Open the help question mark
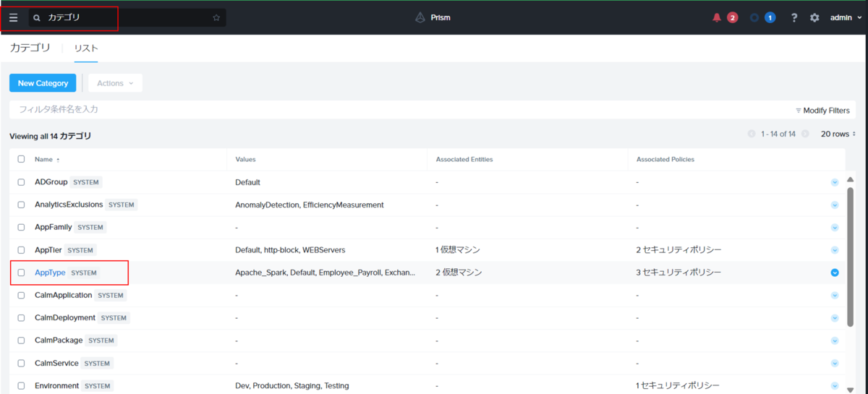Viewport: 868px width, 394px height. 794,17
